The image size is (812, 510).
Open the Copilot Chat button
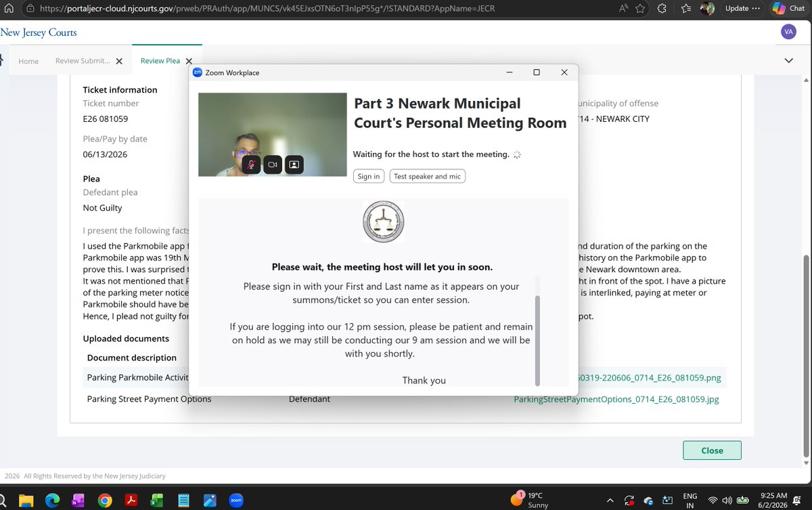point(788,9)
